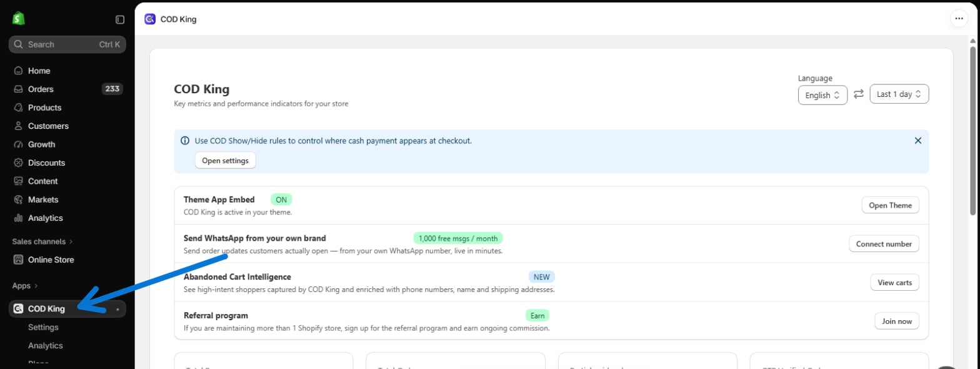This screenshot has width=980, height=369.
Task: Click the Home house icon
Action: click(18, 71)
